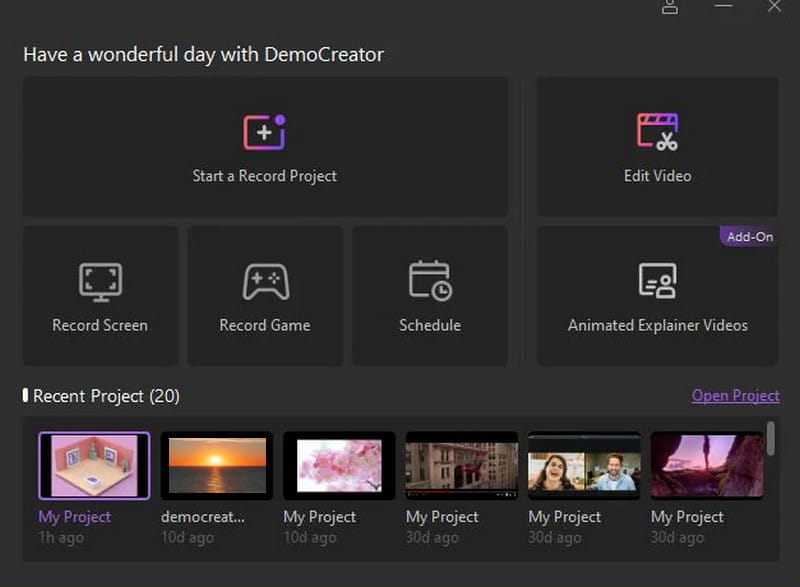Click the 'democreat...' project name label
The height and width of the screenshot is (587, 800).
[203, 516]
